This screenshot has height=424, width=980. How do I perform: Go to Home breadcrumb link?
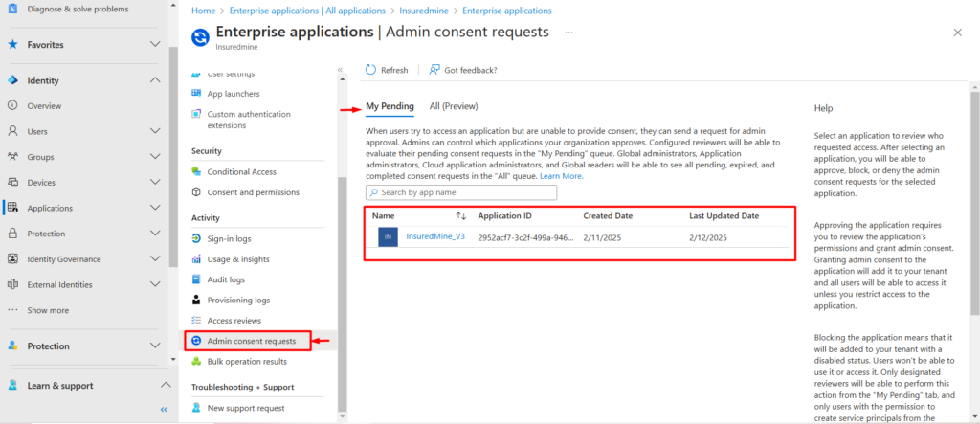coord(203,11)
